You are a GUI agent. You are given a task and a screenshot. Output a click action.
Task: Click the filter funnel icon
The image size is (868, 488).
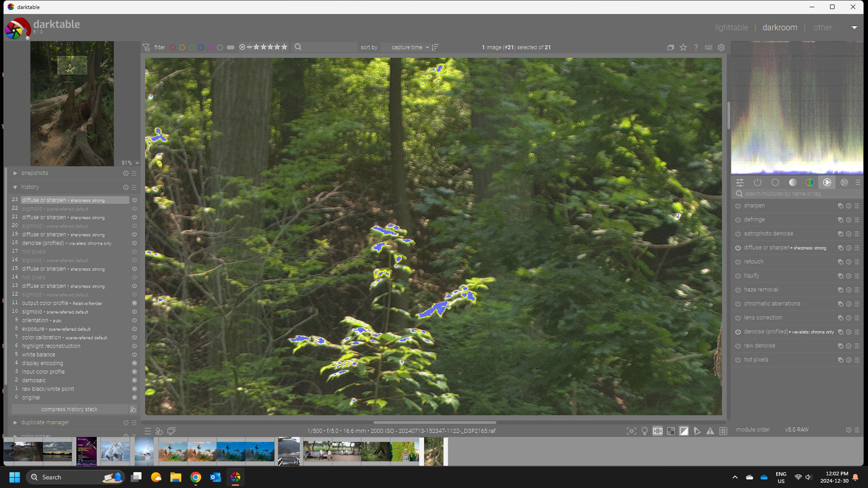tap(146, 47)
